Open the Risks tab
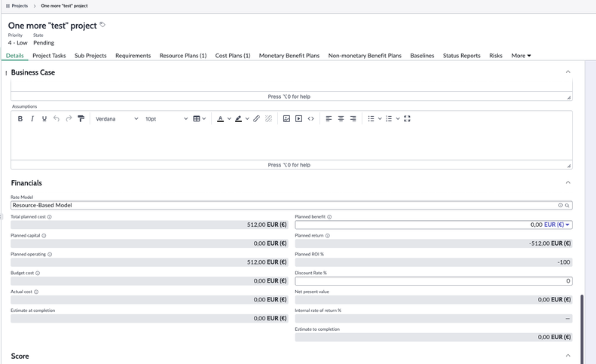The height and width of the screenshot is (364, 596). coord(496,56)
